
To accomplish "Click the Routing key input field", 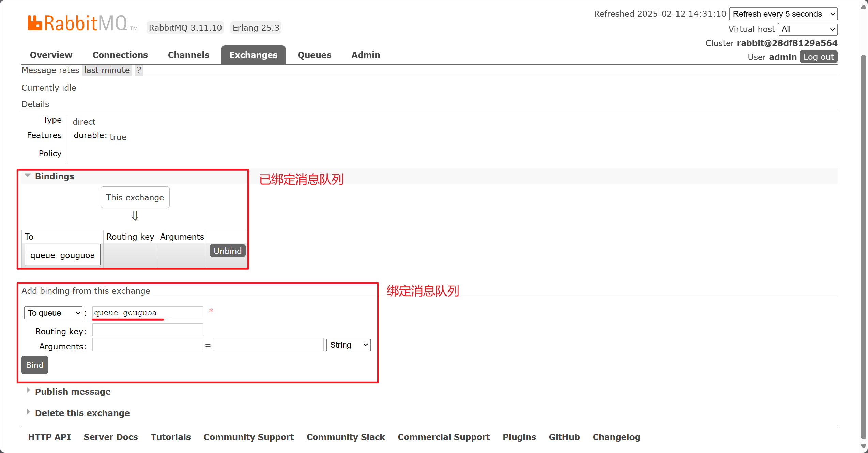I will point(148,330).
